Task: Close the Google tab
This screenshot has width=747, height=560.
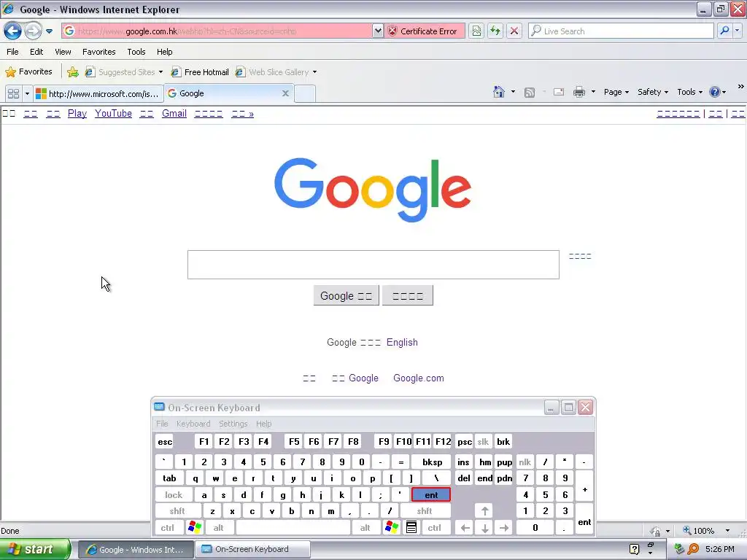Action: 285,93
